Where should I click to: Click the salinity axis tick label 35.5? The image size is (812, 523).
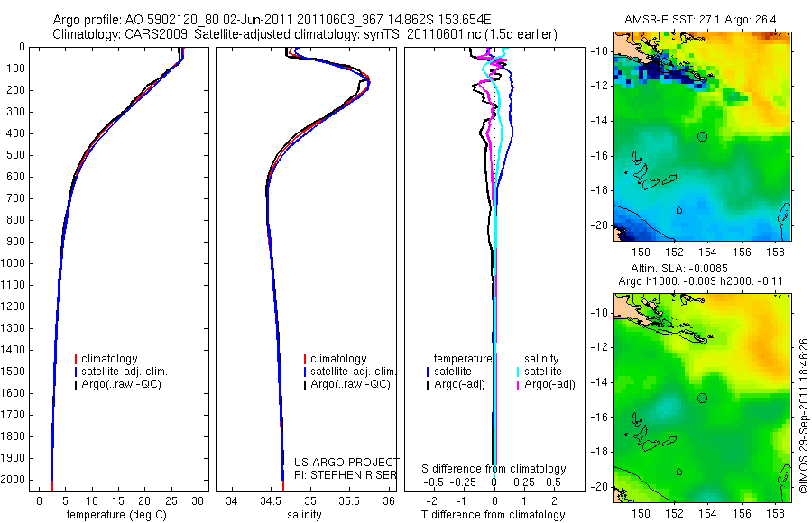click(349, 500)
